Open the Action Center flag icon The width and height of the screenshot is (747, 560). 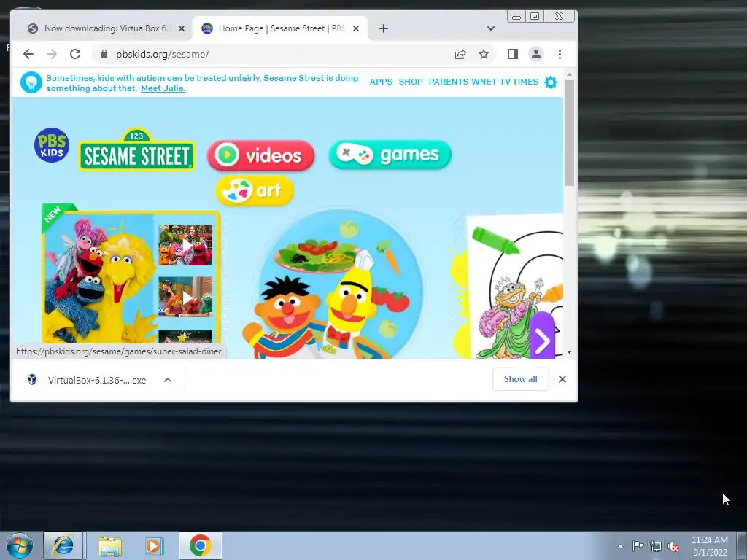point(638,546)
